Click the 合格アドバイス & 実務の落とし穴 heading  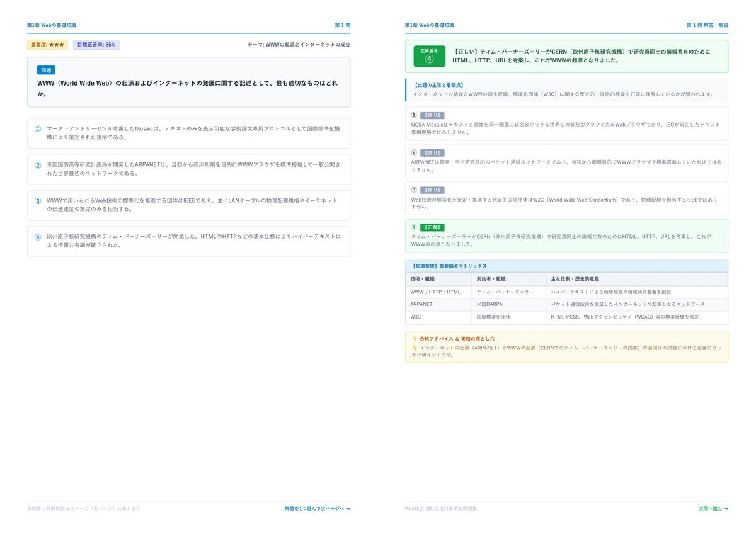pos(457,339)
